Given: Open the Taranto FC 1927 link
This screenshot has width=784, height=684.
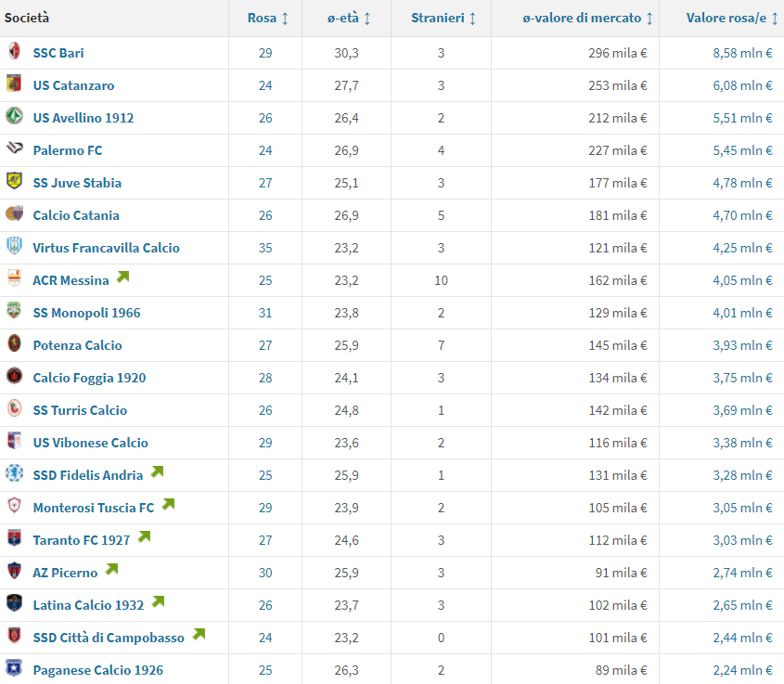Looking at the screenshot, I should click(82, 540).
